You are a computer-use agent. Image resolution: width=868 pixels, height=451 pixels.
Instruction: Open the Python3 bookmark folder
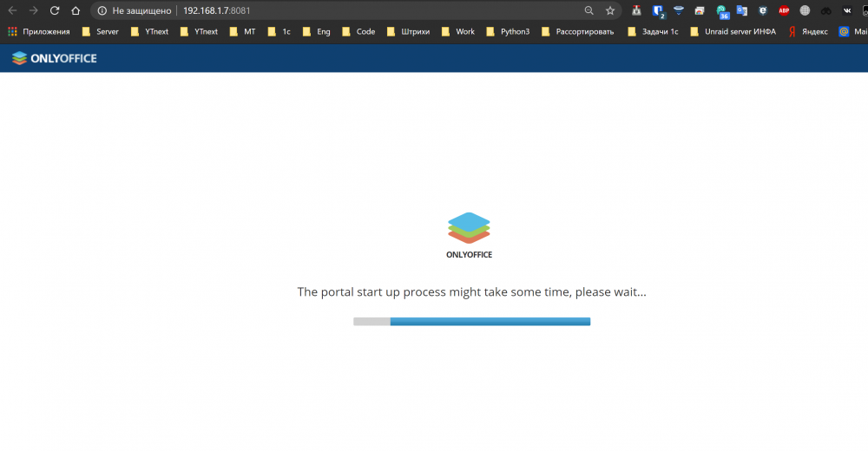point(508,31)
